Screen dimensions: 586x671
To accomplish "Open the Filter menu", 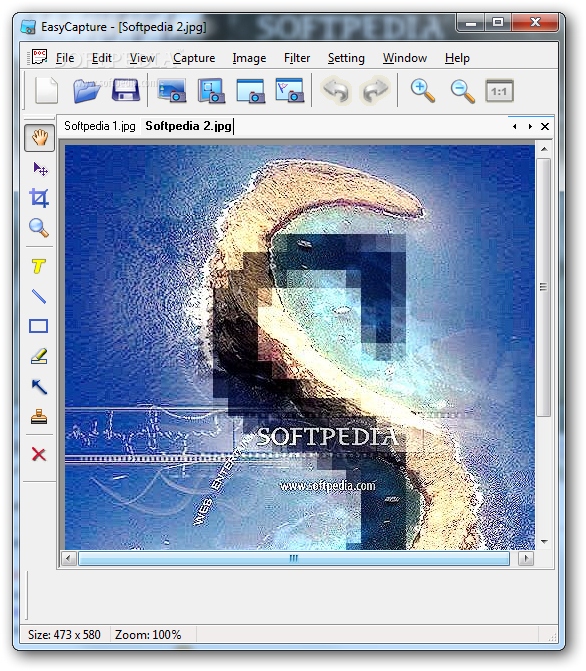I will click(x=297, y=58).
